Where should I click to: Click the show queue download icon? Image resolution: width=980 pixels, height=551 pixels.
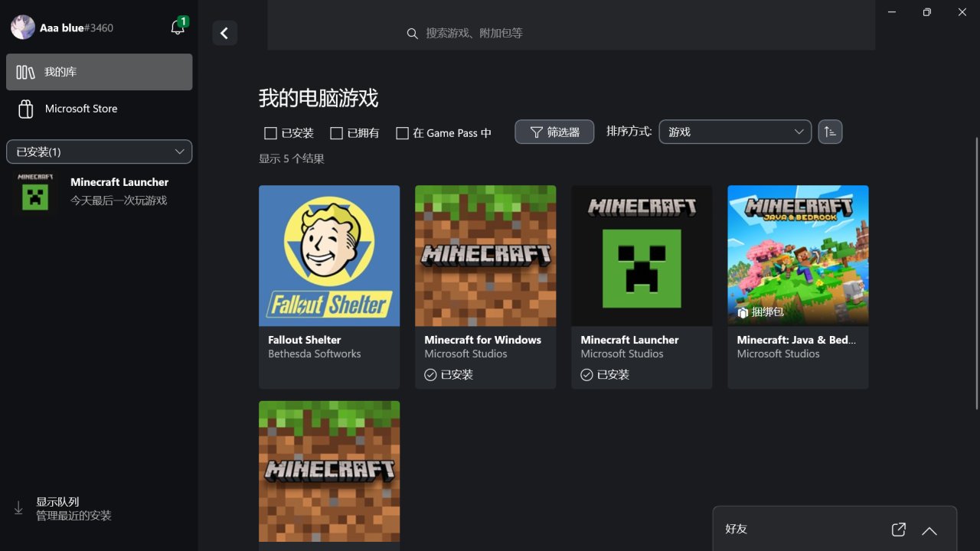tap(18, 508)
